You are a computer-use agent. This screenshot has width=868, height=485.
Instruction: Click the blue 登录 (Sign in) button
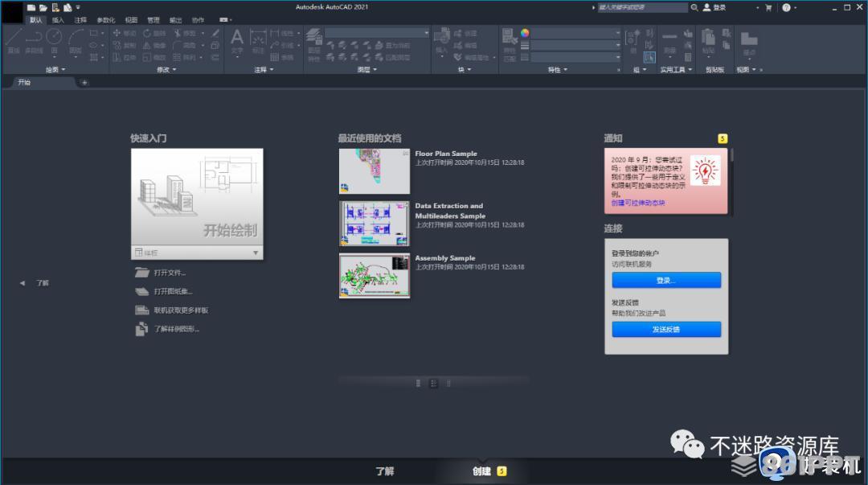click(666, 281)
